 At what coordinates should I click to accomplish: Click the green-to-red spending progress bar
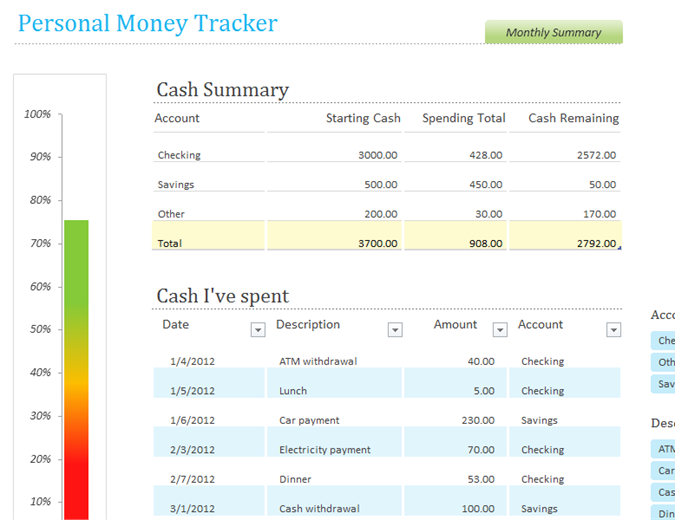pos(76,369)
